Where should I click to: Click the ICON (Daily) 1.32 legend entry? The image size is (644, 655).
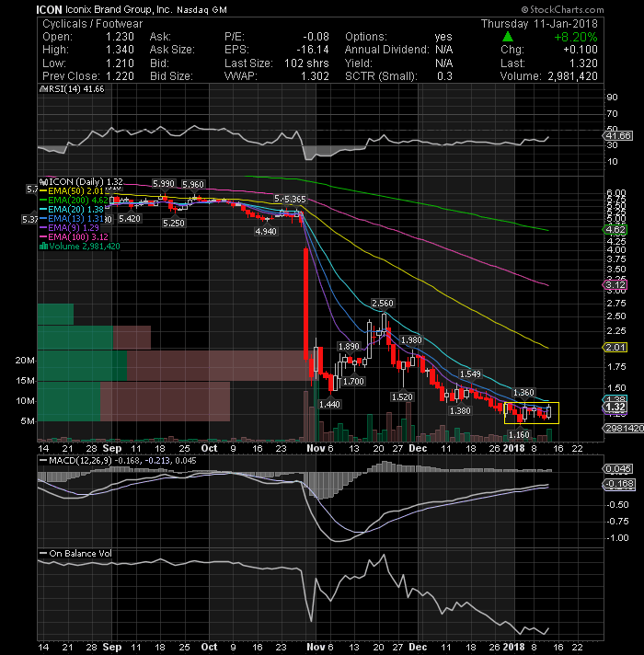[86, 182]
